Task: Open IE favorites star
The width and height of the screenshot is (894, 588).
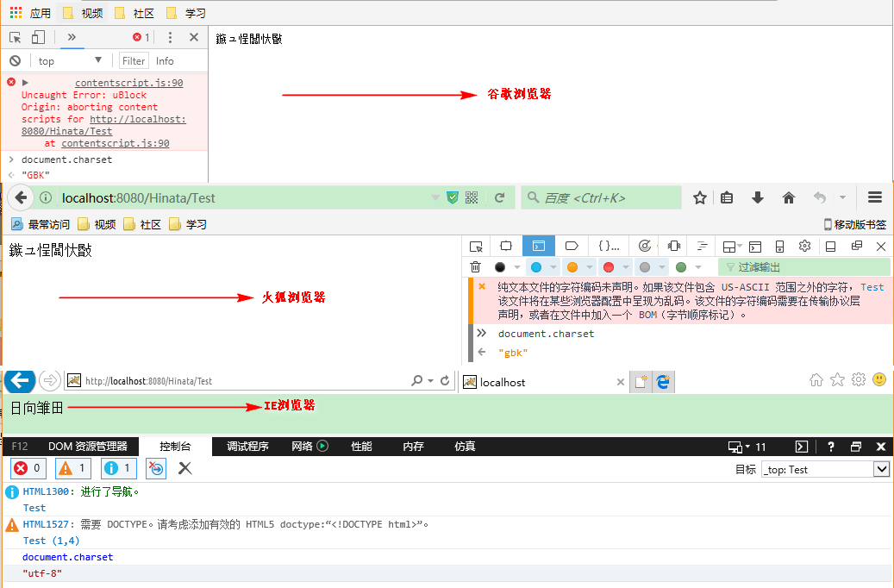Action: 837,379
